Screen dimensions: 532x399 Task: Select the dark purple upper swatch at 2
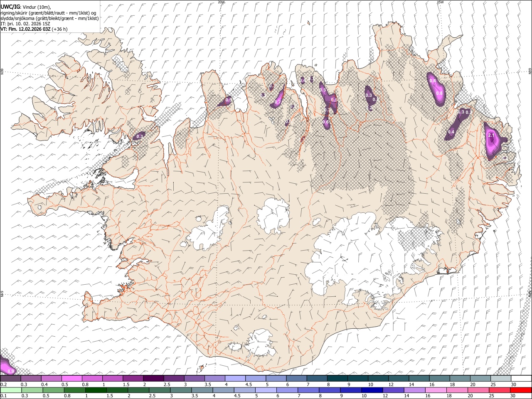tap(153, 379)
